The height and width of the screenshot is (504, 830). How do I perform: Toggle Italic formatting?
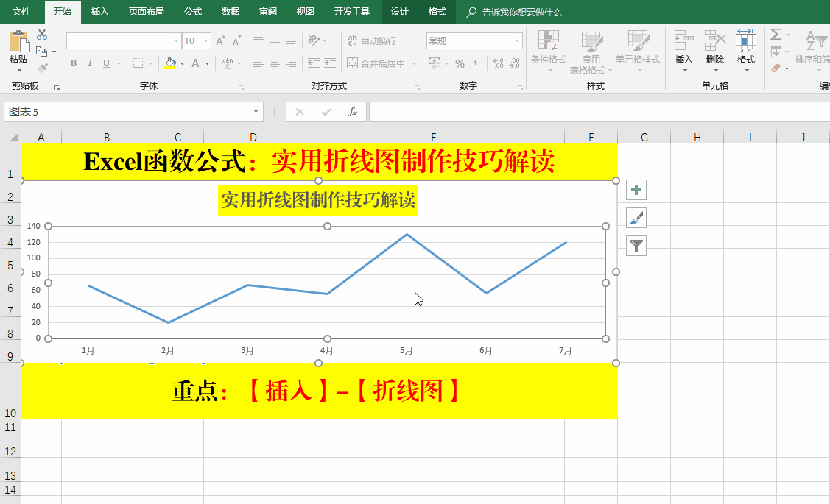pos(91,64)
